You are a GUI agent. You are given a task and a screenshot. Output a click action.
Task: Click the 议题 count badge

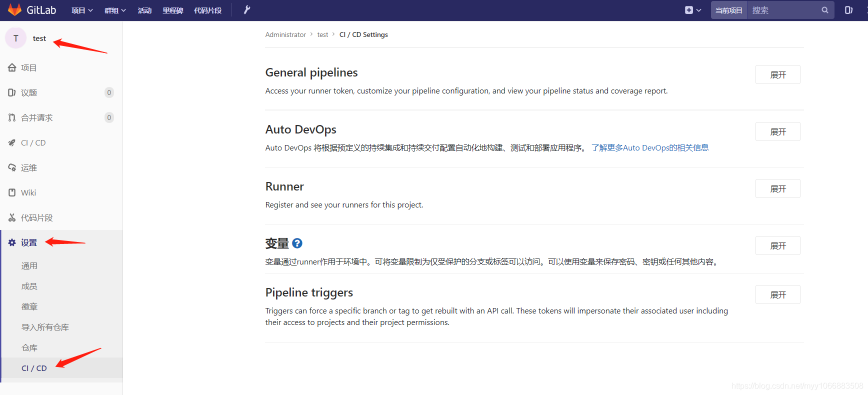(109, 92)
